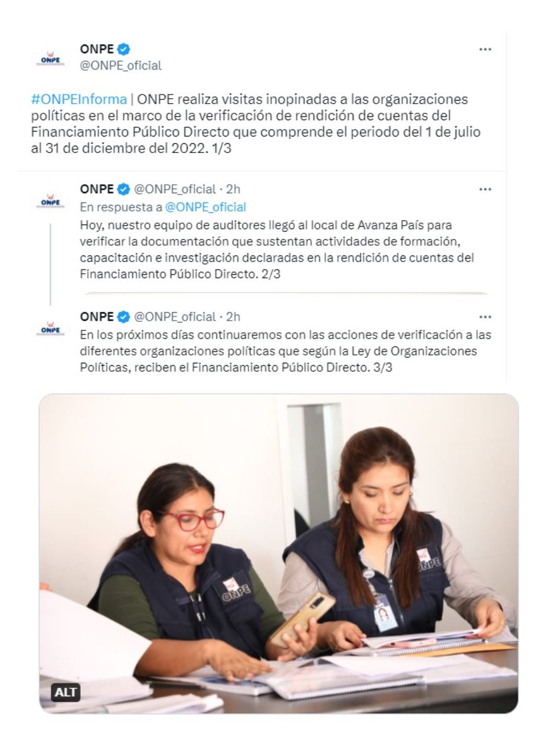Open the ONPE avatar on the first tweet
Viewport: 535px width, 756px height.
51,58
